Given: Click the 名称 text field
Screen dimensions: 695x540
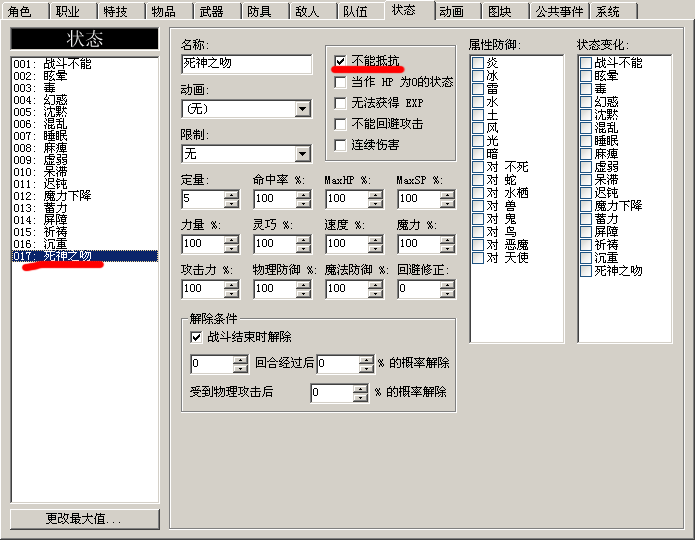Looking at the screenshot, I should point(246,64).
